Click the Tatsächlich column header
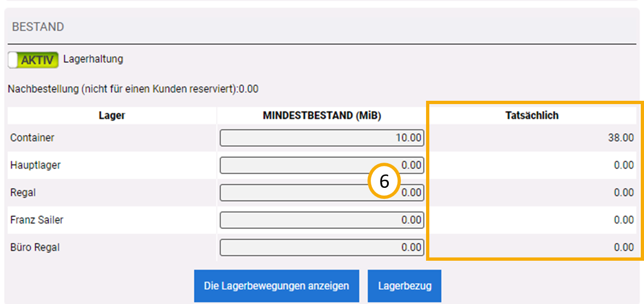This screenshot has height=304, width=644. click(x=536, y=116)
